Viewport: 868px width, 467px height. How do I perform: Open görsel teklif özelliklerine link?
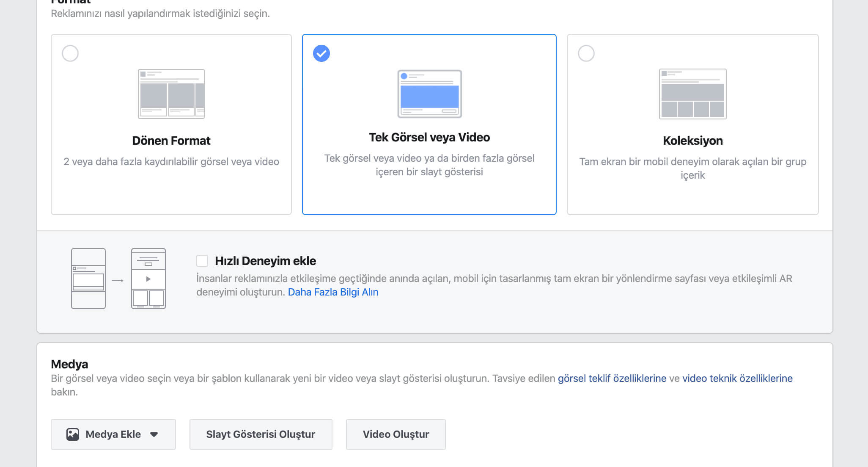tap(612, 379)
